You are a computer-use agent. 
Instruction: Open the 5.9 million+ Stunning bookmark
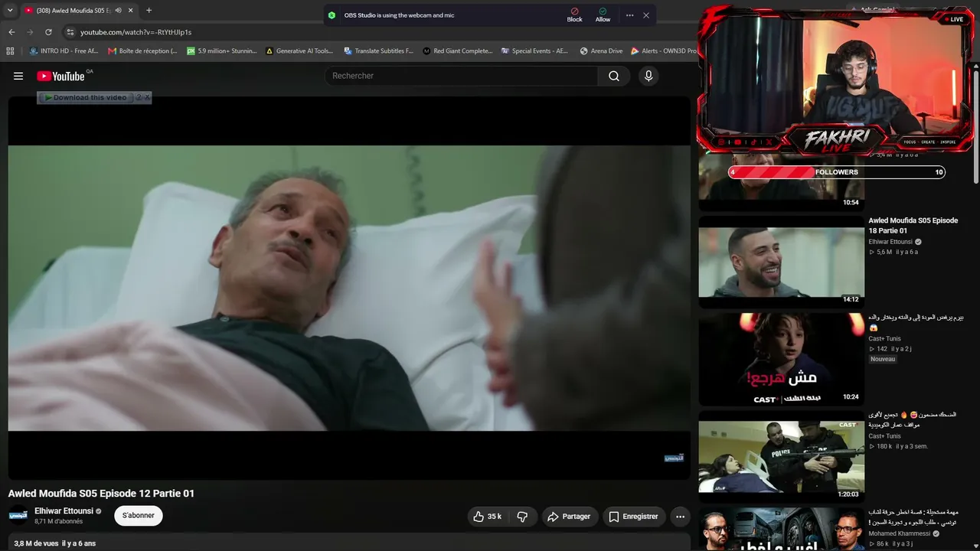[222, 51]
